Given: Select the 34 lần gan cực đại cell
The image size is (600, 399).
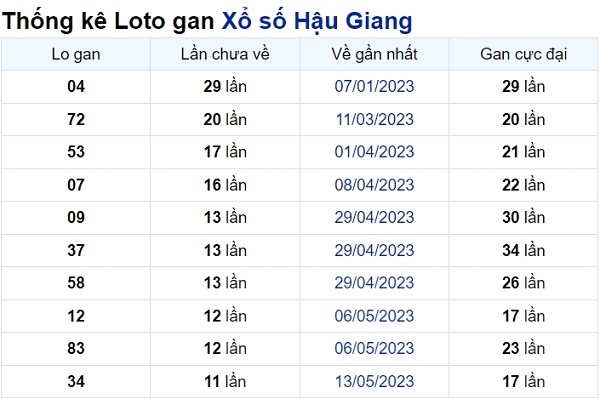Looking at the screenshot, I should [x=523, y=251].
